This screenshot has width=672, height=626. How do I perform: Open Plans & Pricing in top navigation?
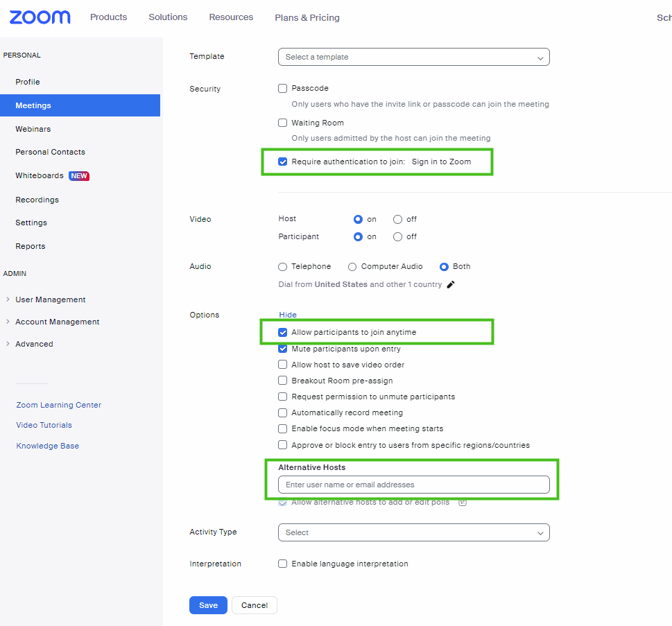pos(307,17)
